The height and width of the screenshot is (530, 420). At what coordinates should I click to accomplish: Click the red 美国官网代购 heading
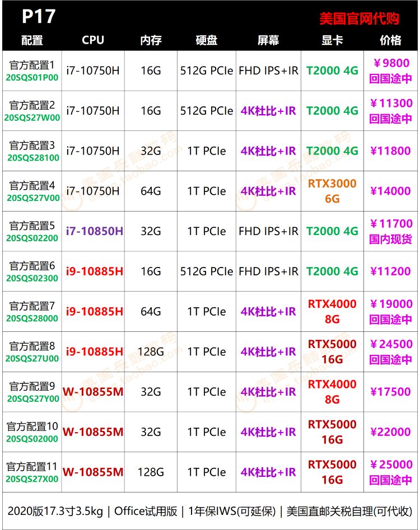[359, 18]
